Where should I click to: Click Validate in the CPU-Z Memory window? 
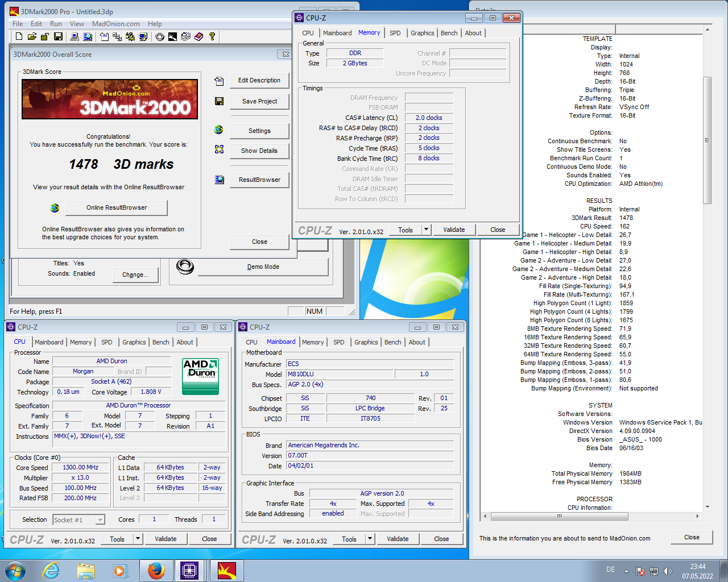(454, 230)
